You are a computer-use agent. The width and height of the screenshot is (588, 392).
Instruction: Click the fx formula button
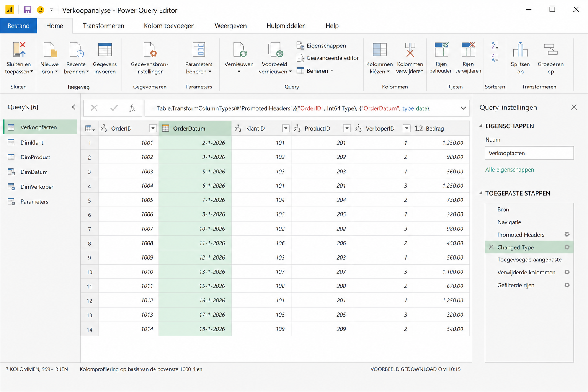[x=132, y=108]
